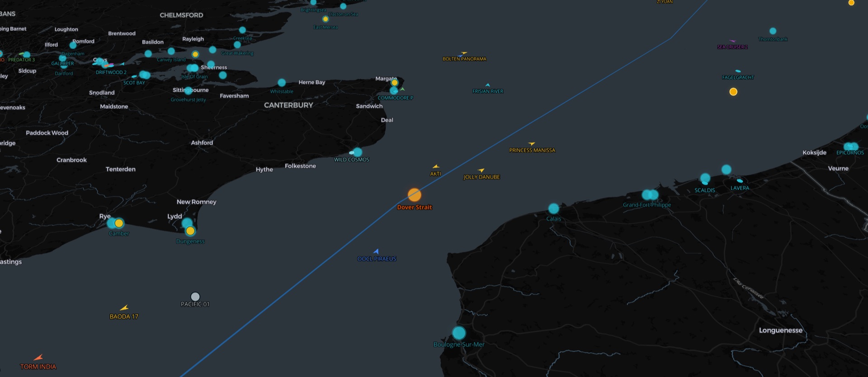Click the Folkestone town label
Viewport: 868px width, 377px height.
click(x=300, y=166)
